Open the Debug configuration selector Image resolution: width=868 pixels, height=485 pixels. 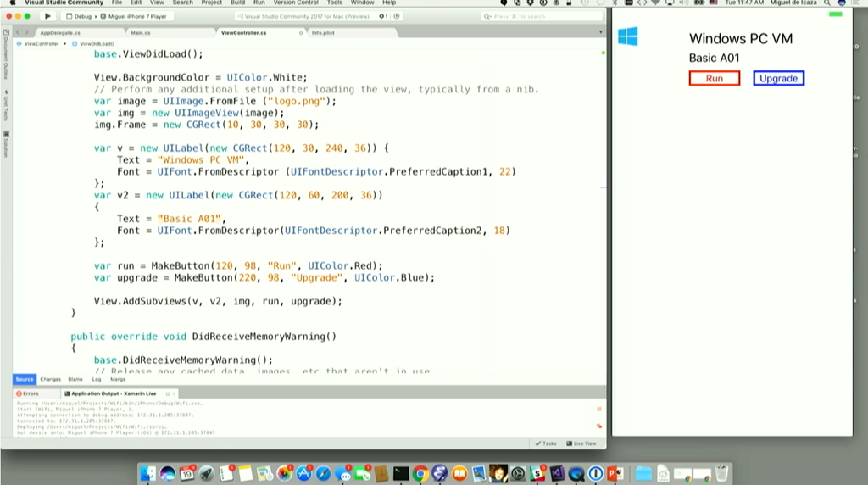[x=79, y=17]
